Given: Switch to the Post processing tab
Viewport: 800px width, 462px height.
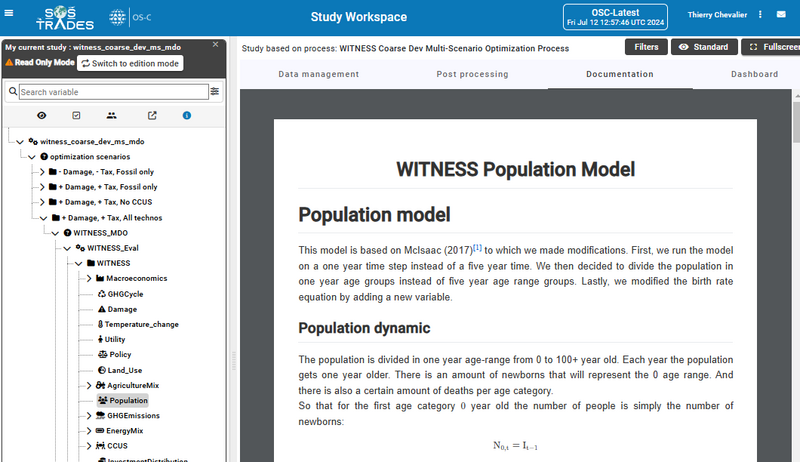Looking at the screenshot, I should click(472, 74).
